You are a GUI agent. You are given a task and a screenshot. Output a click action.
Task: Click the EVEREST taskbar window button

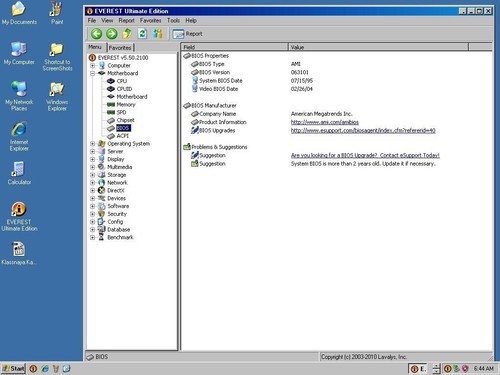[x=418, y=369]
